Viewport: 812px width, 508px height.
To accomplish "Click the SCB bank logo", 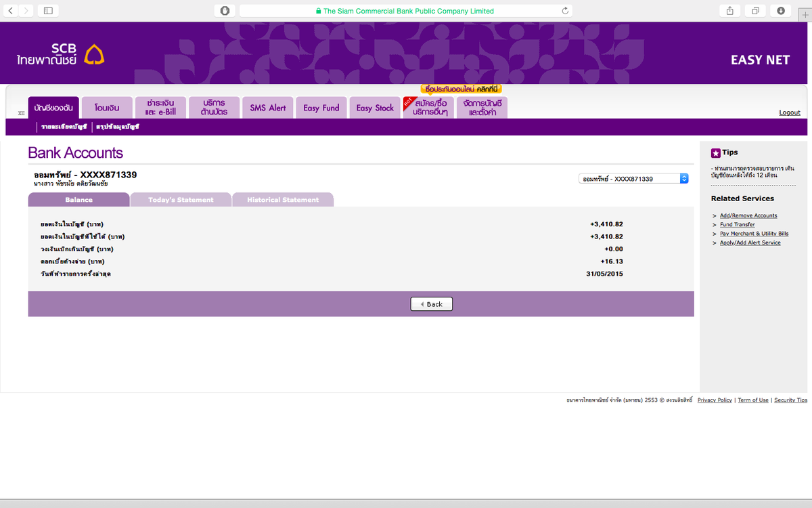I will (61, 55).
